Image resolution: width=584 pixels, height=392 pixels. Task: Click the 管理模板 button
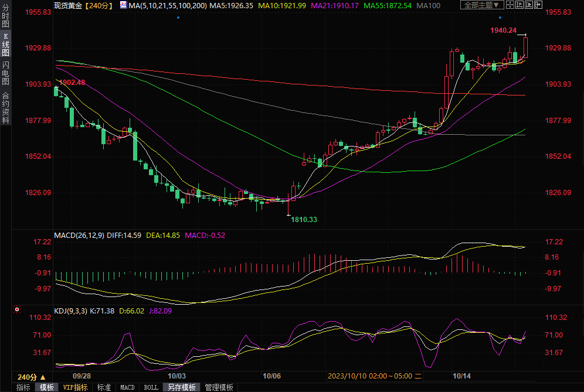(x=218, y=387)
